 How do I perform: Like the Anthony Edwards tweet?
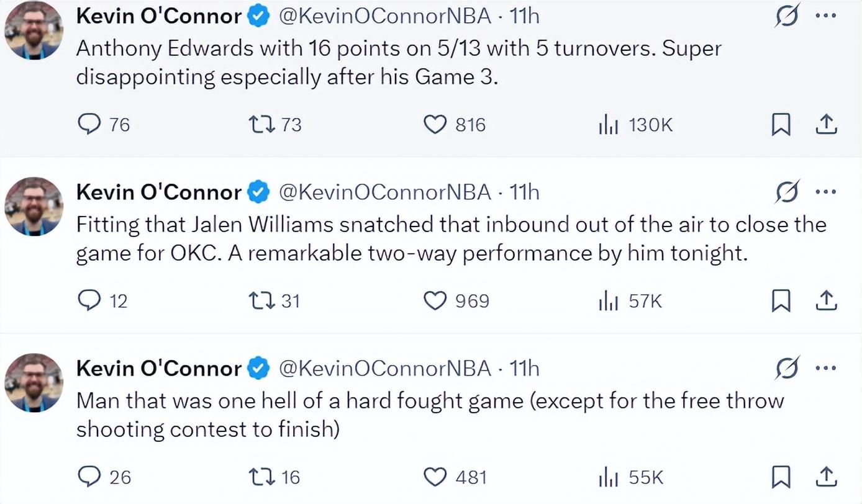(x=435, y=125)
